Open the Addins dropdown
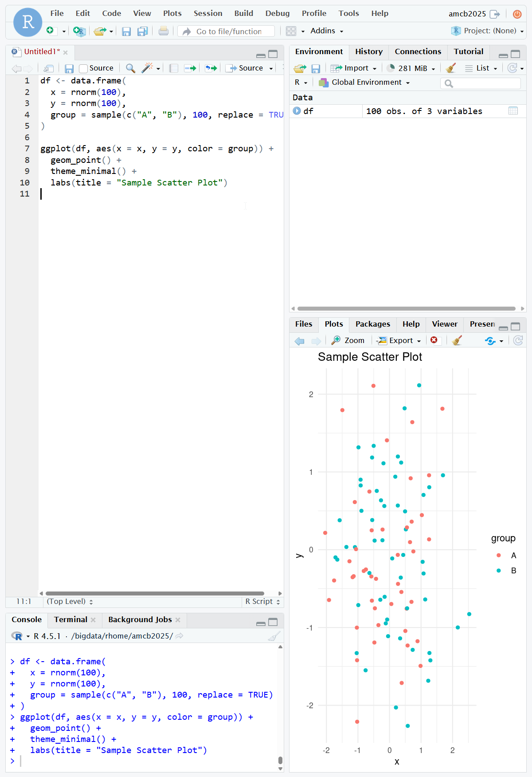The height and width of the screenshot is (777, 532). point(327,31)
